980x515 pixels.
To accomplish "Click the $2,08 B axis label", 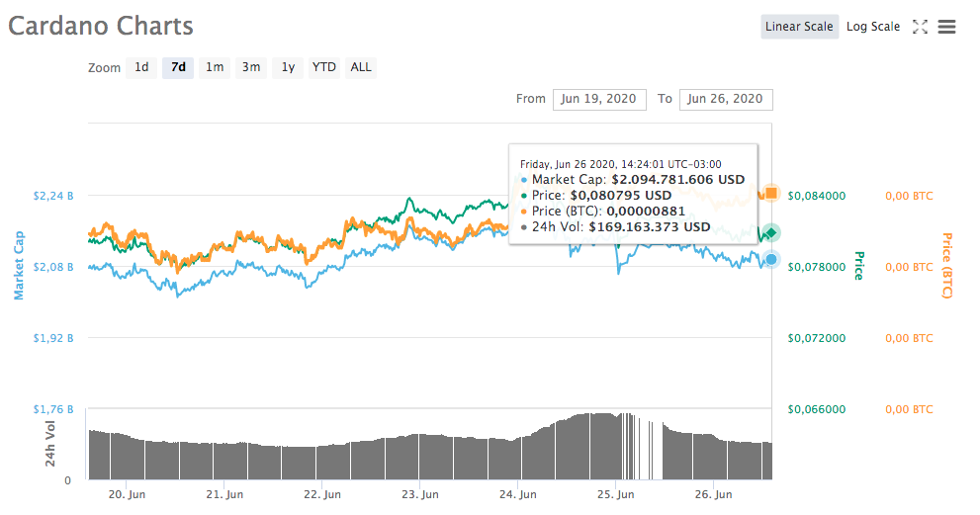I will click(53, 267).
